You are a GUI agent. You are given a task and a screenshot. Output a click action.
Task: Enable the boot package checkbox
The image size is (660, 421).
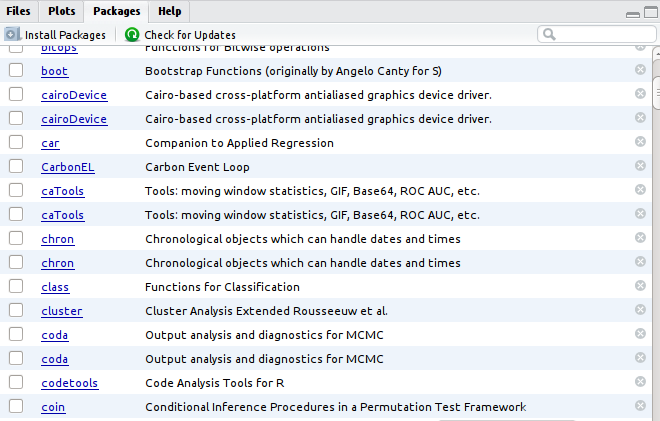pos(16,70)
